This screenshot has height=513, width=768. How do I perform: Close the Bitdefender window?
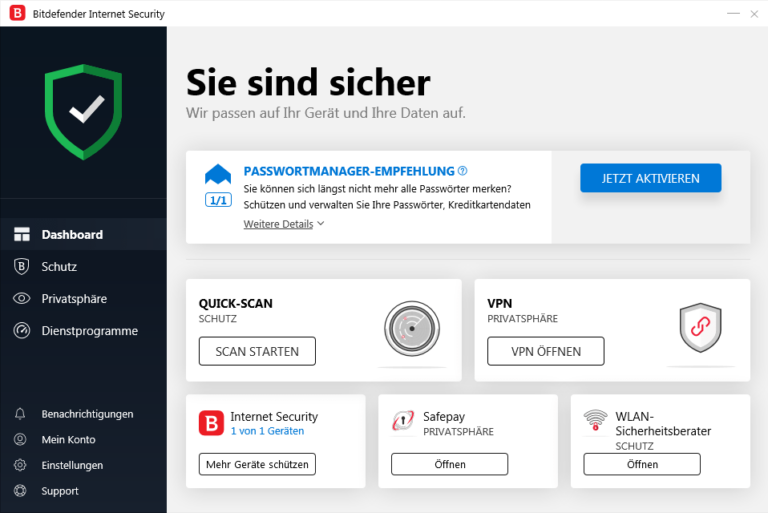(754, 14)
